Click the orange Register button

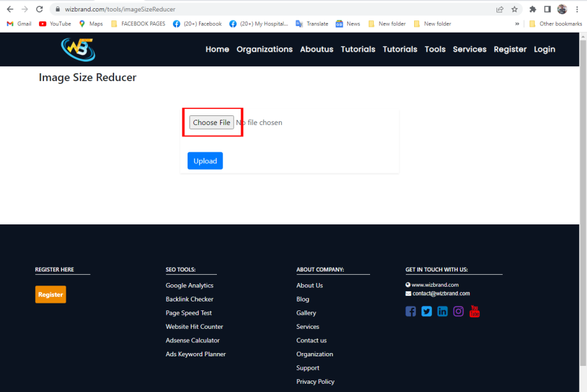(x=50, y=294)
